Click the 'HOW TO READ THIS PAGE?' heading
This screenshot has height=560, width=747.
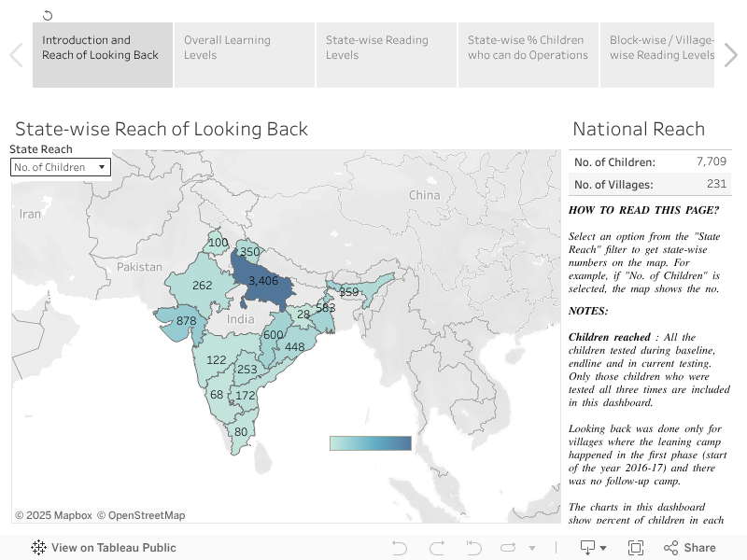tap(643, 210)
